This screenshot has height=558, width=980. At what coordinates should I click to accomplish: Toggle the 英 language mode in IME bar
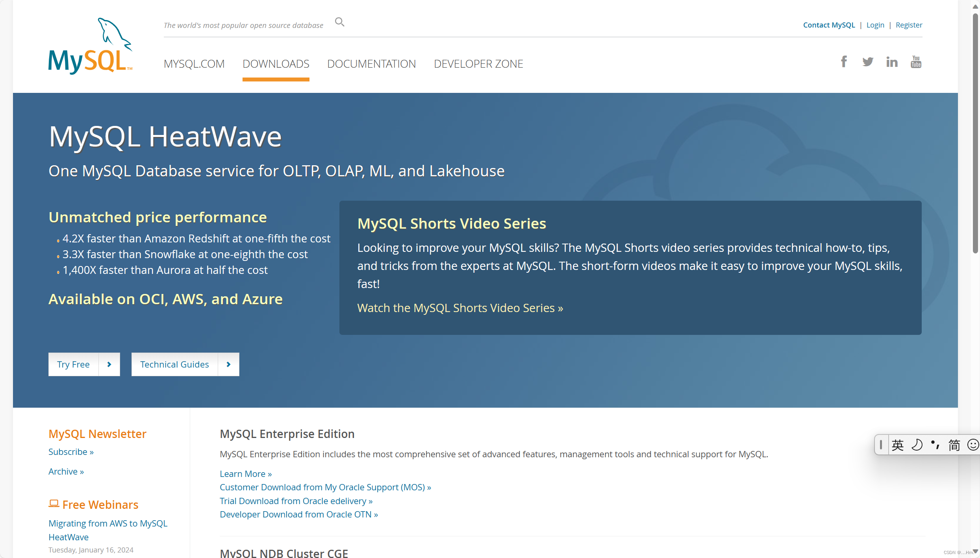click(x=898, y=445)
